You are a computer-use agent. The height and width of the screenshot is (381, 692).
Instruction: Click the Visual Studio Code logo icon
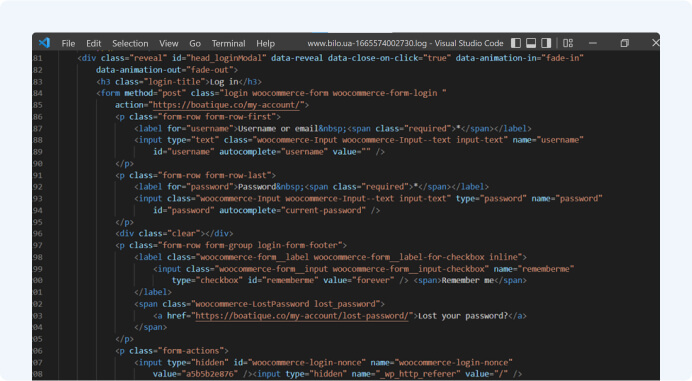coord(44,43)
